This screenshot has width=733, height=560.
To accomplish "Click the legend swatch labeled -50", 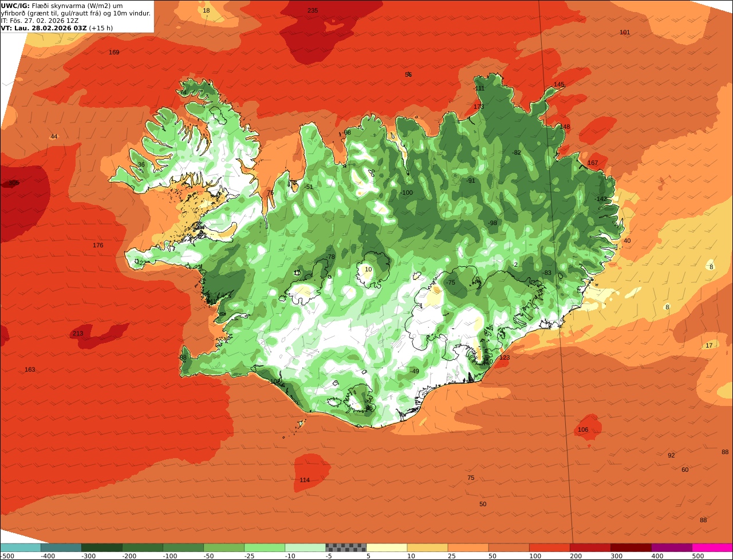I will (224, 547).
